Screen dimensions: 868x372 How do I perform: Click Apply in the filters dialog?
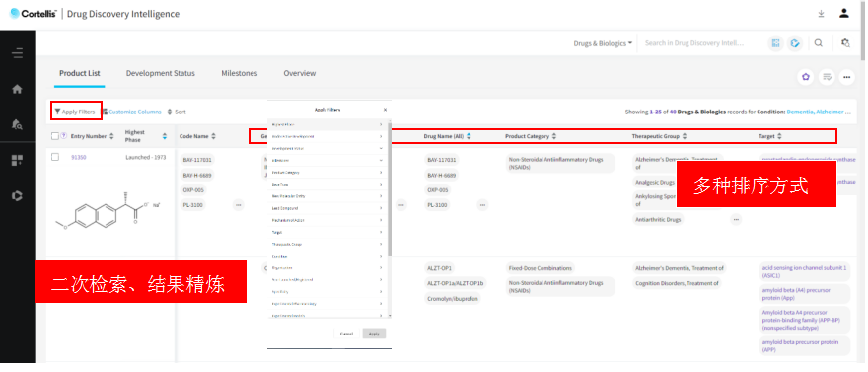374,334
